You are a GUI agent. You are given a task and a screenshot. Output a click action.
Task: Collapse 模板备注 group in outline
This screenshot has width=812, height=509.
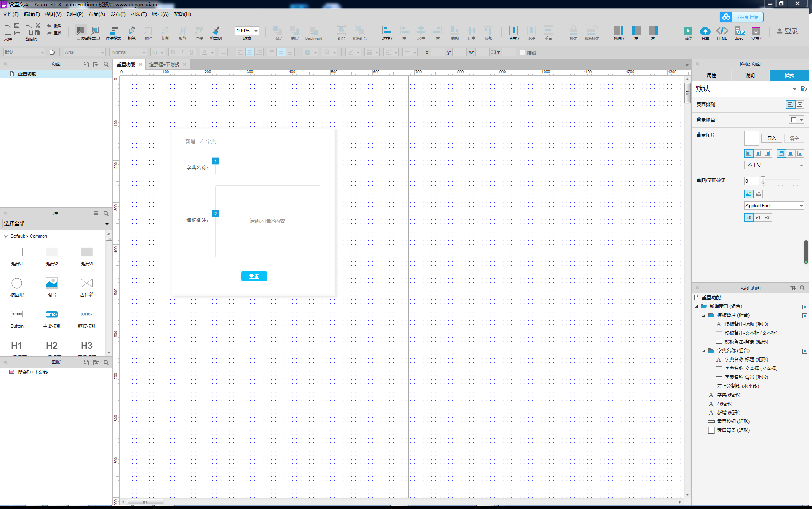(704, 315)
